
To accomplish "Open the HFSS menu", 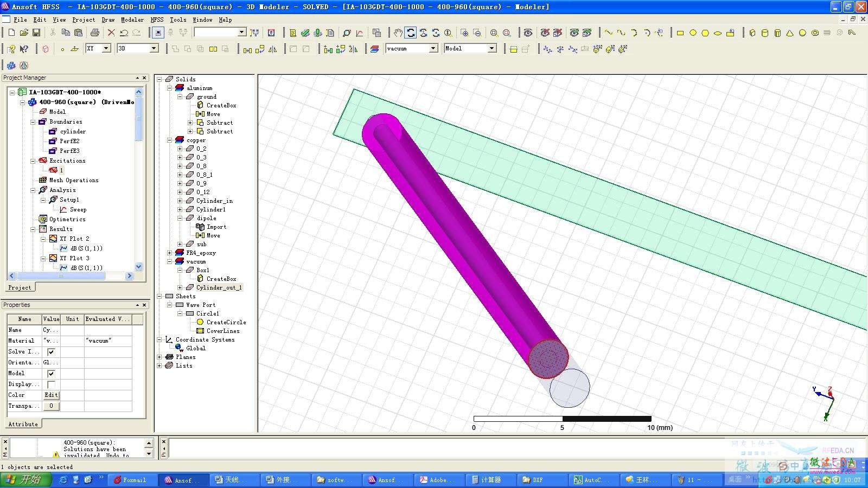I will pos(157,20).
